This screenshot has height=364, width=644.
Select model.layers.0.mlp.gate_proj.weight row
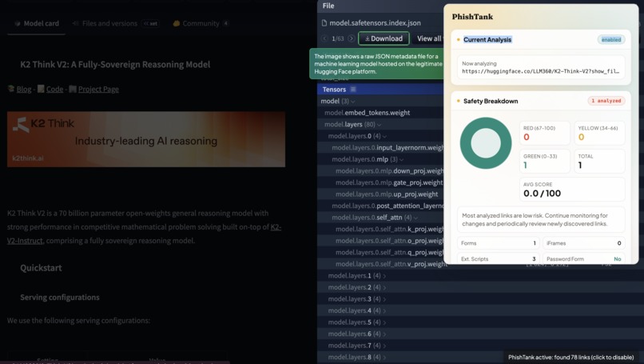tap(380, 182)
